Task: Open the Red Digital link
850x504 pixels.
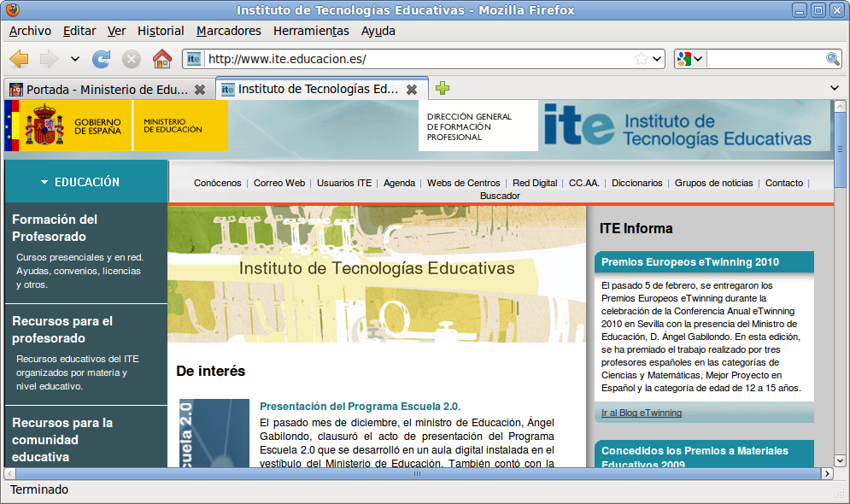Action: coord(535,183)
